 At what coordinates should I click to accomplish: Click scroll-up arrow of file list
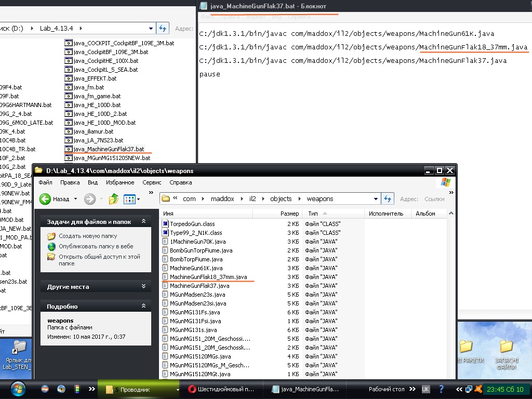tap(451, 214)
